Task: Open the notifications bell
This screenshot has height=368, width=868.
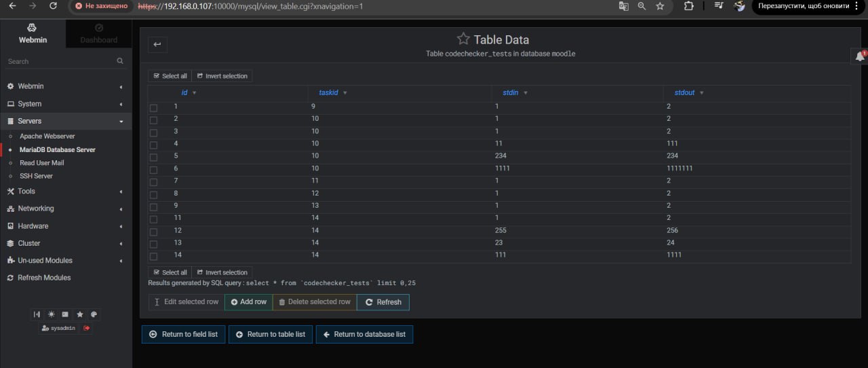Action: [860, 56]
